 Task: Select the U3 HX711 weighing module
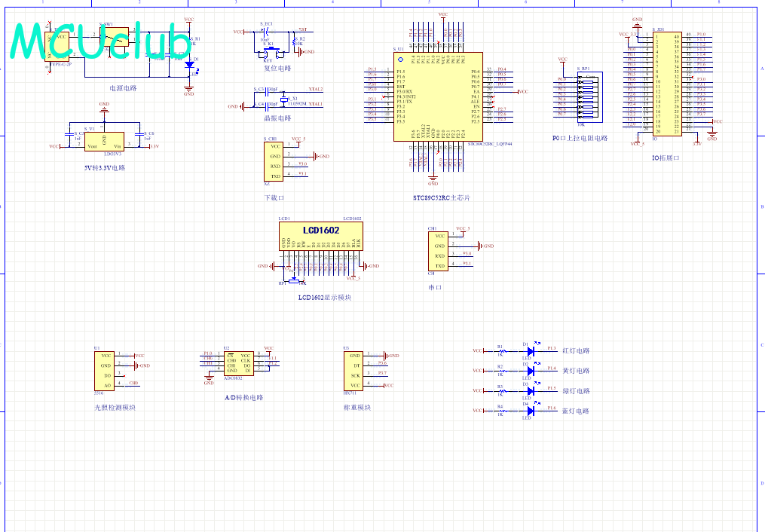click(x=353, y=371)
